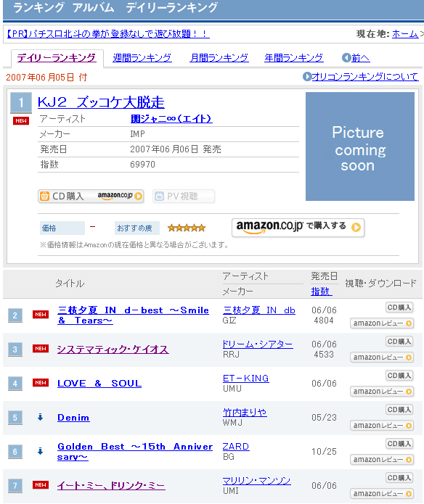Click the down-arrow trend icon for Denim
This screenshot has height=504, width=424.
[x=40, y=417]
